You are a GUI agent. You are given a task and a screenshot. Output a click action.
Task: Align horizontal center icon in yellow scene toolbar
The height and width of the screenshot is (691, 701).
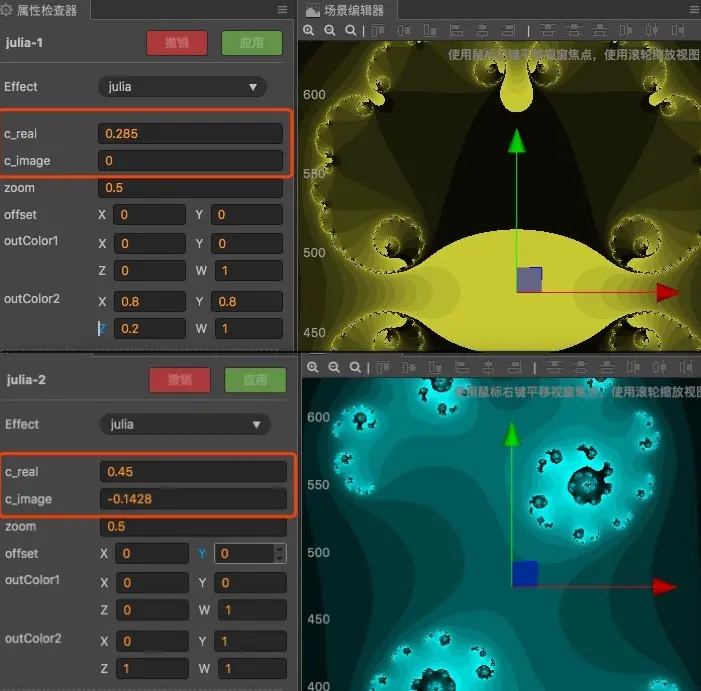(x=482, y=30)
